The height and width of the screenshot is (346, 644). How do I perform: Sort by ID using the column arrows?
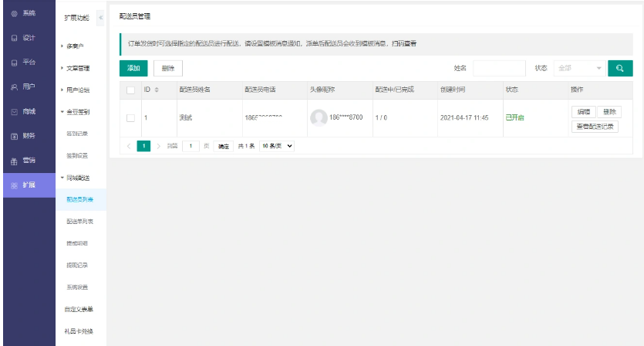pyautogui.click(x=157, y=90)
